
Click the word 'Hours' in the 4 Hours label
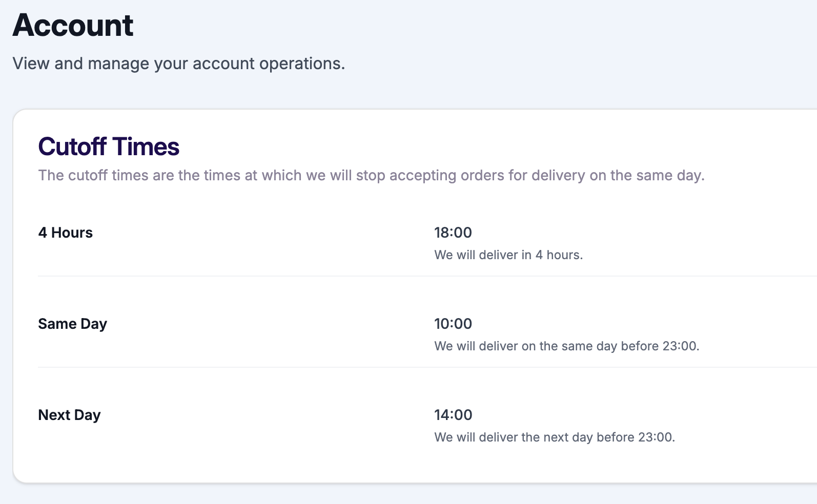point(72,233)
